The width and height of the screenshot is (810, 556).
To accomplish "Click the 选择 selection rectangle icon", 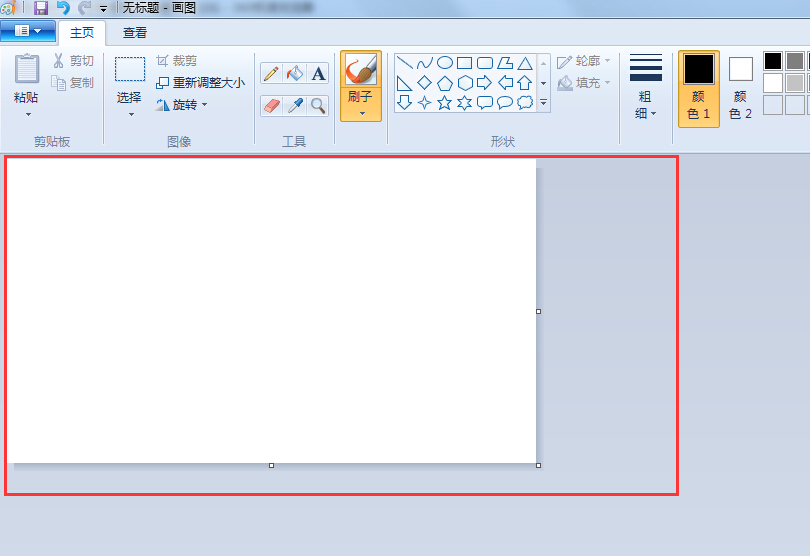I will tap(130, 69).
